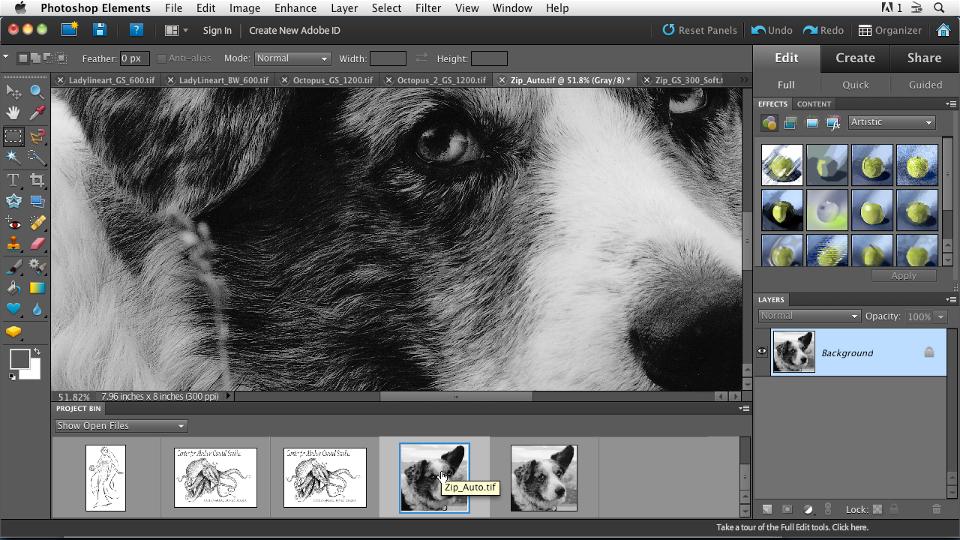Show Photo Effects in Effects panel

point(812,123)
